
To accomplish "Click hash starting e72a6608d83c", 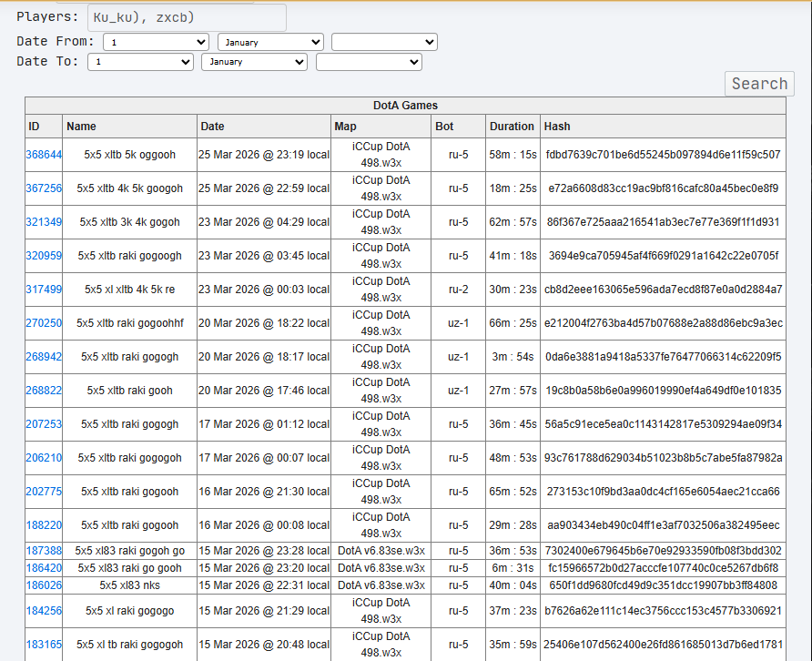I will click(x=663, y=188).
